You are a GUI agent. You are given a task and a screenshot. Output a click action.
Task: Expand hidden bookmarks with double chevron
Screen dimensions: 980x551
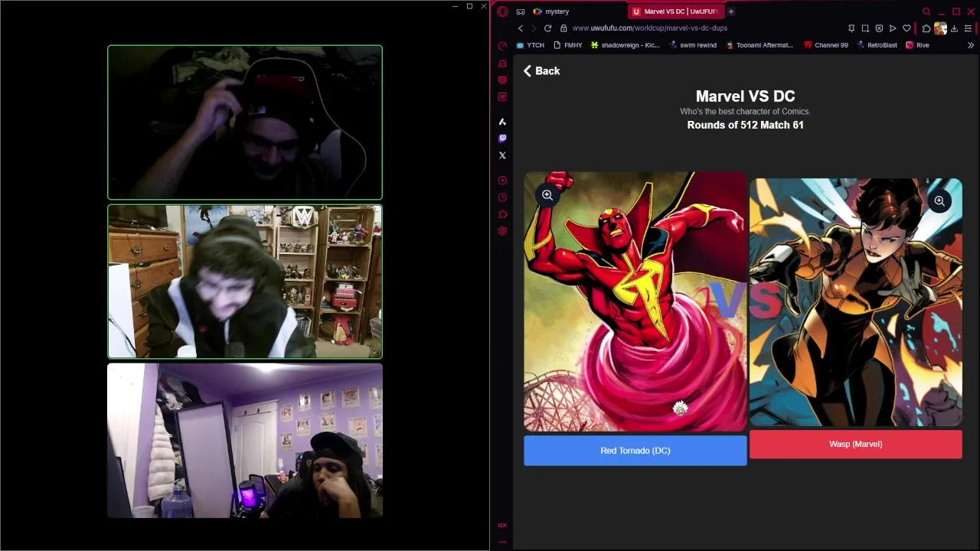pyautogui.click(x=970, y=45)
